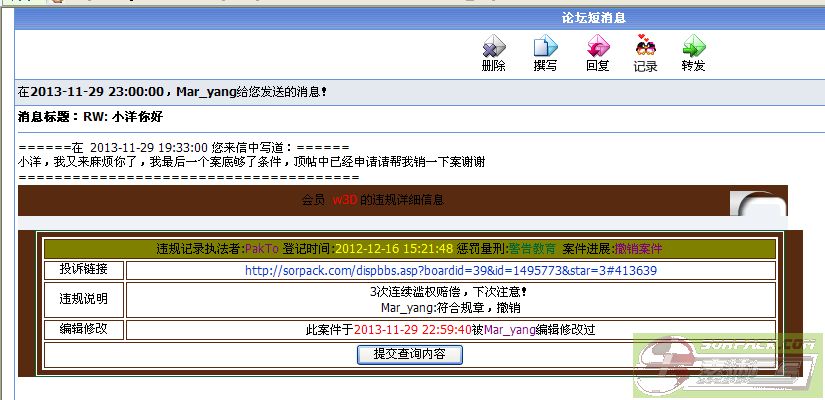Open the sorpack.com dispbbs.asp complaint link

coord(450,270)
